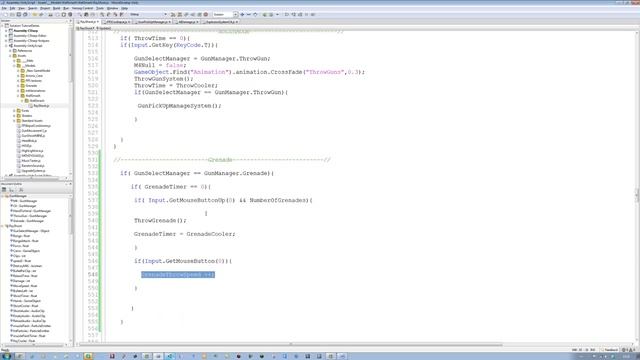Open the Windows Start menu
The width and height of the screenshot is (640, 360).
coord(7,356)
